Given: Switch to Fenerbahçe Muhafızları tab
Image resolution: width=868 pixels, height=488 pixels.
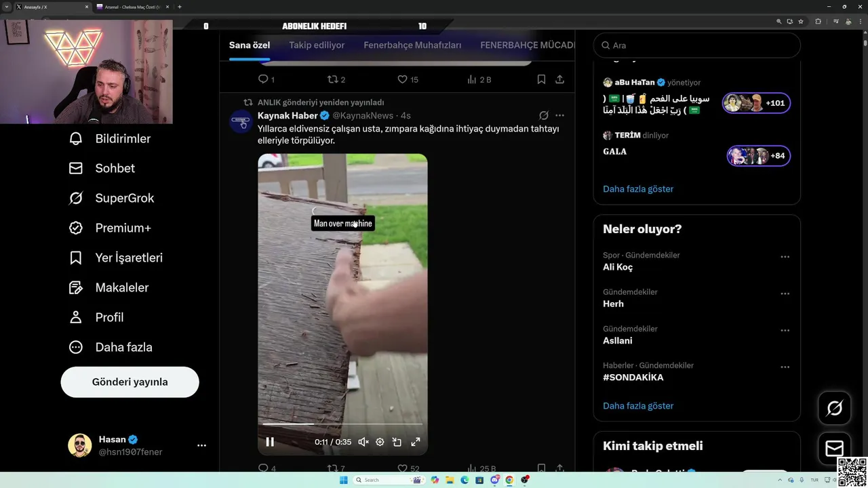Looking at the screenshot, I should click(412, 45).
